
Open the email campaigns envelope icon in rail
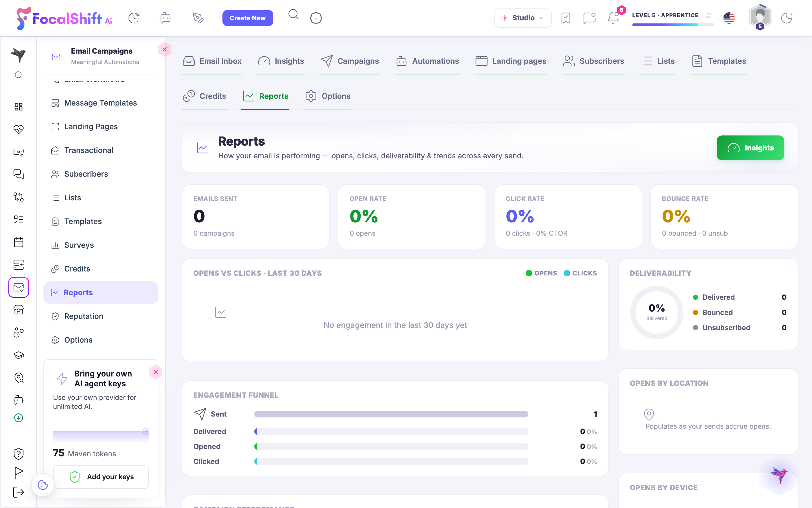(x=19, y=287)
